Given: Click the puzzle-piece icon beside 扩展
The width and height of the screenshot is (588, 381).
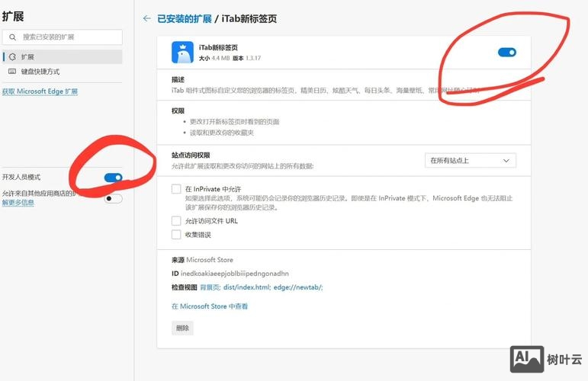Looking at the screenshot, I should click(12, 56).
